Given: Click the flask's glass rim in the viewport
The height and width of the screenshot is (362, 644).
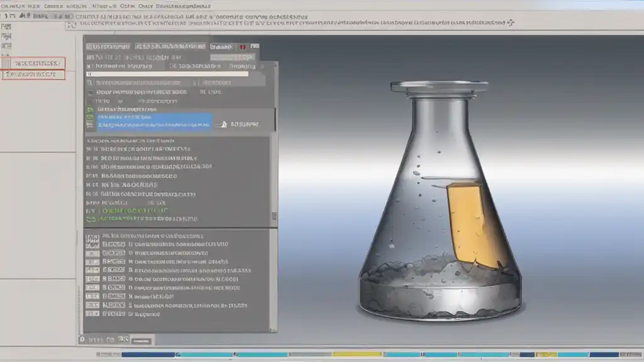Looking at the screenshot, I should 439,87.
